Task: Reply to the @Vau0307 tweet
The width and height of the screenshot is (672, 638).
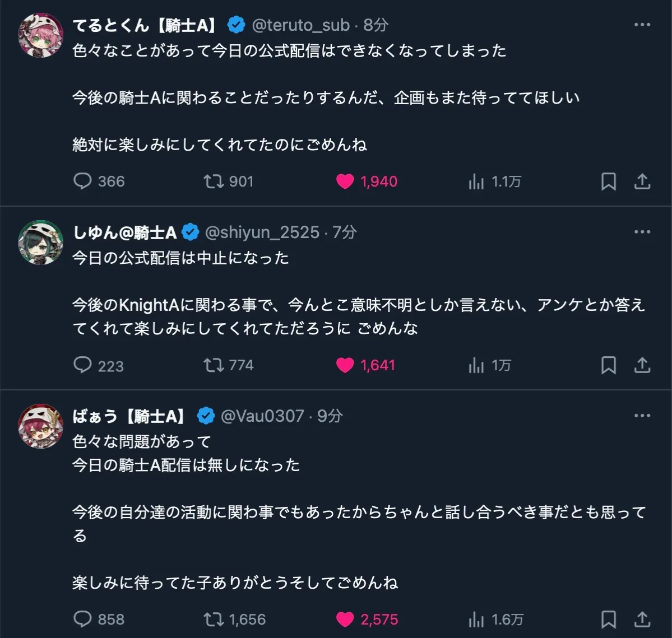Action: pos(83,619)
